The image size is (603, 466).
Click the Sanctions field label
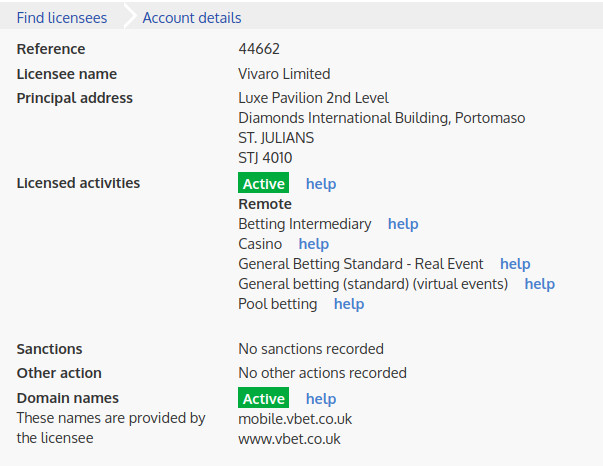tap(49, 349)
